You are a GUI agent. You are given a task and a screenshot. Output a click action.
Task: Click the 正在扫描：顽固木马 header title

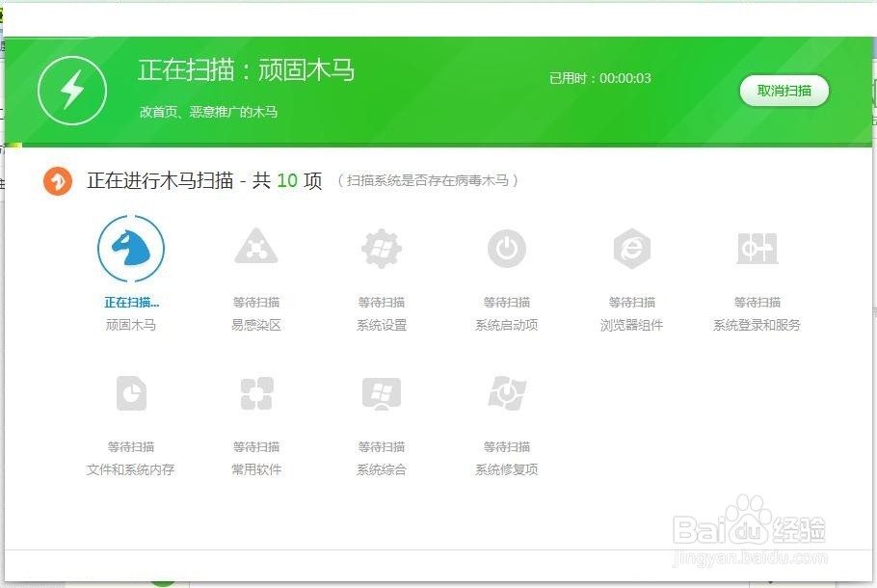(x=246, y=70)
